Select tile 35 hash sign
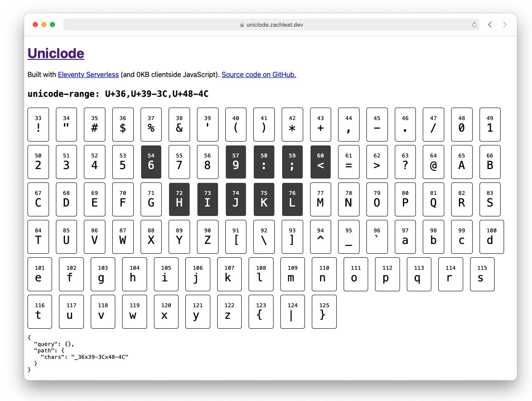This screenshot has width=532, height=401. click(95, 124)
